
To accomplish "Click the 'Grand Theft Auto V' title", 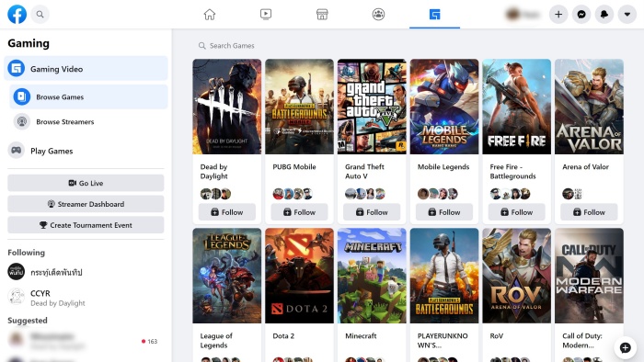I will (x=364, y=172).
